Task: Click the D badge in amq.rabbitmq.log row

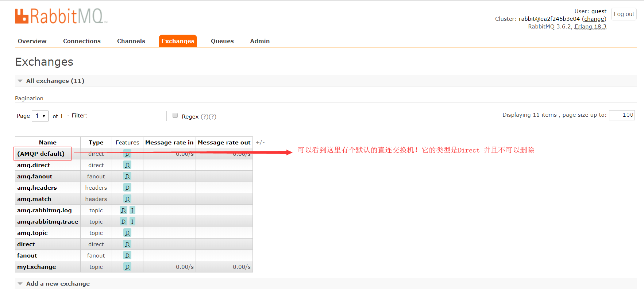Action: coord(123,210)
